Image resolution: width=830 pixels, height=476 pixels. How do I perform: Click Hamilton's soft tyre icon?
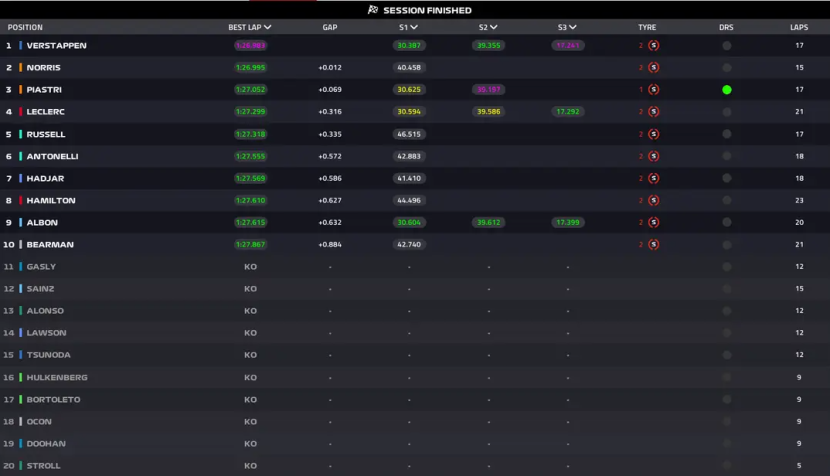point(654,201)
